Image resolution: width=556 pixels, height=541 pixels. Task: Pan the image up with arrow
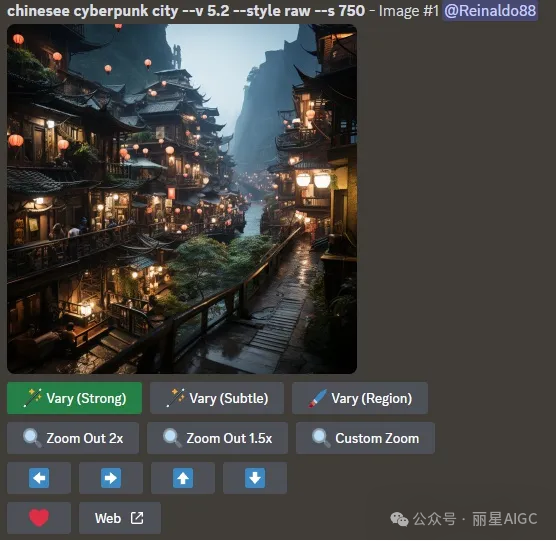pos(183,478)
